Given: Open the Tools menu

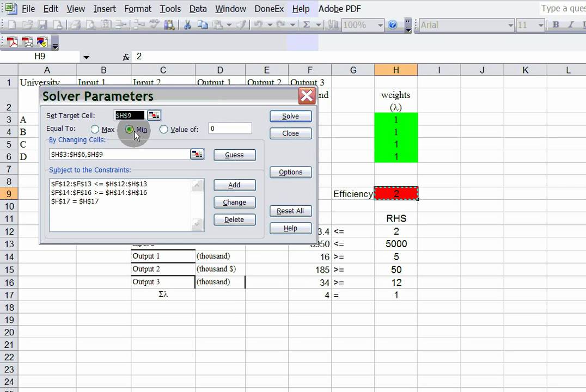Looking at the screenshot, I should coord(170,9).
